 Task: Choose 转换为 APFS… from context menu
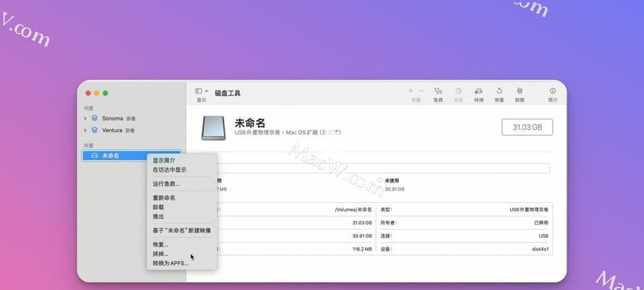click(170, 263)
